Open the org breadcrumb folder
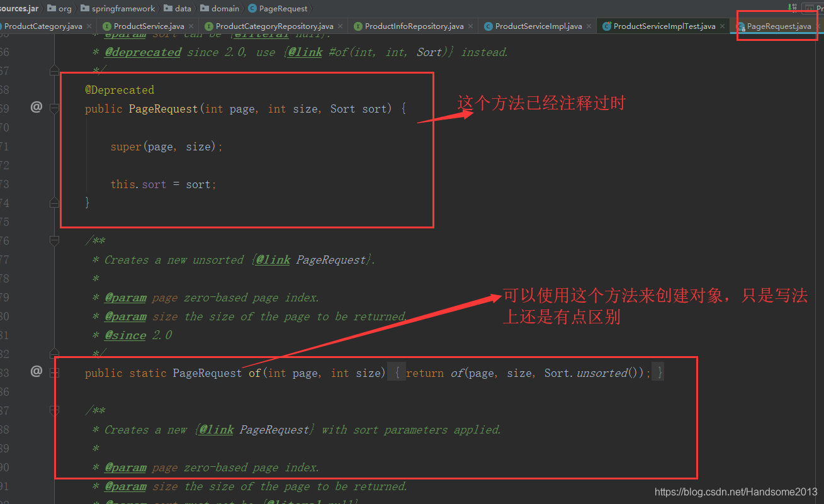 pyautogui.click(x=60, y=8)
